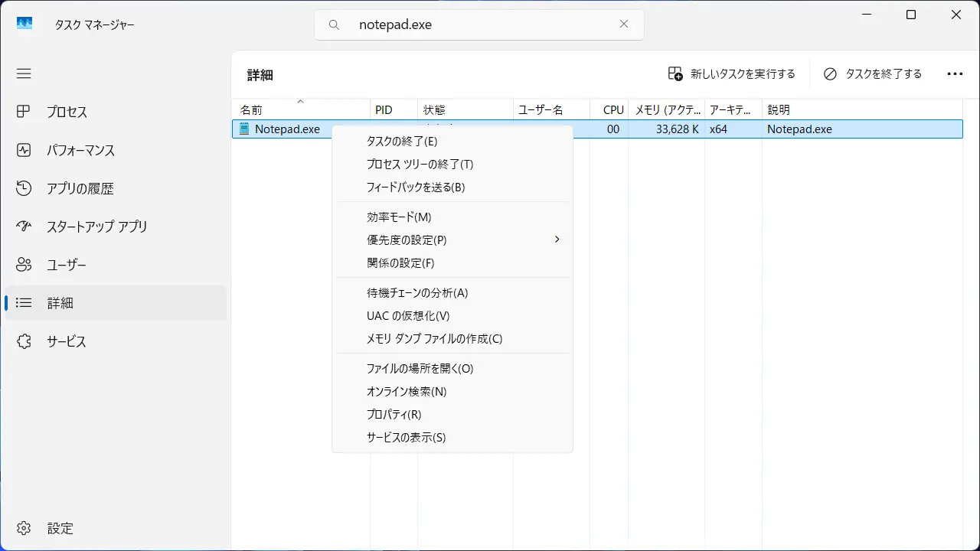Screen dimensions: 980x551
Task: Switch to the ユーザー page
Action: pos(116,265)
